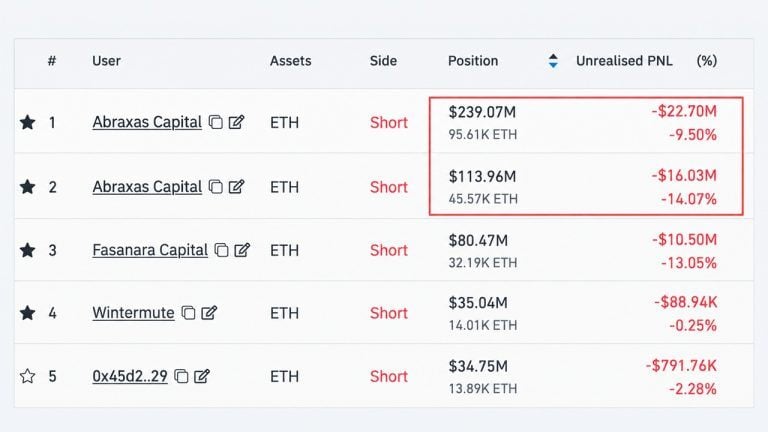Sort by Position using the sort arrows
768x432 pixels.
click(553, 61)
